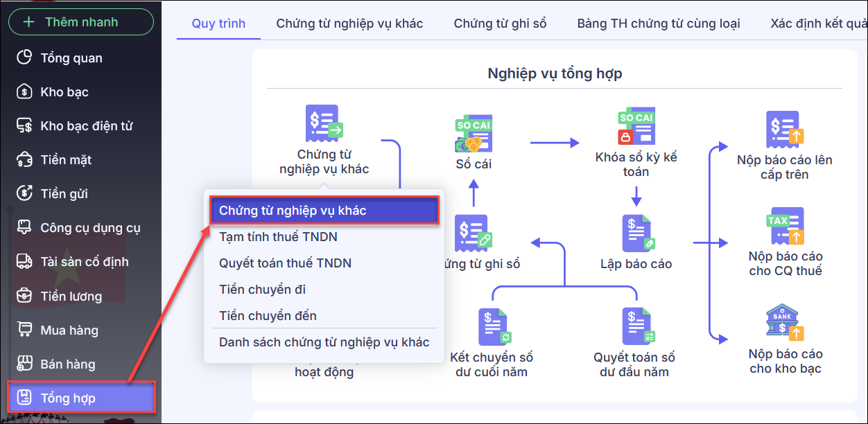Open the Khóa sổ kỳ kế toán icon

pyautogui.click(x=636, y=125)
